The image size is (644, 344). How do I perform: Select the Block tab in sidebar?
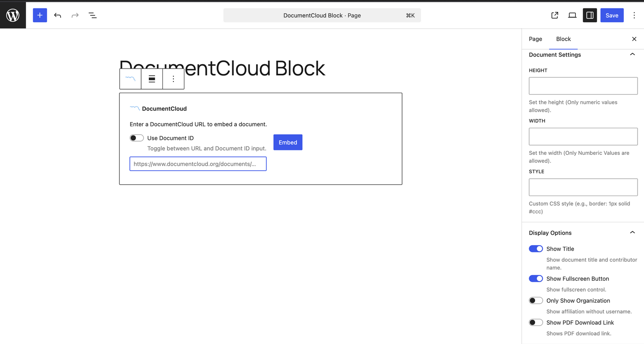pyautogui.click(x=563, y=39)
